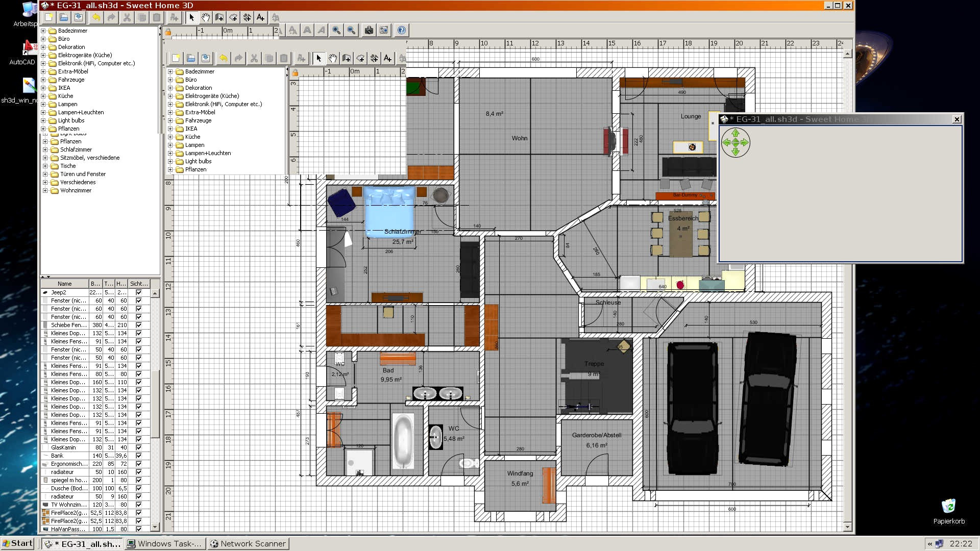
Task: Select the create dimensions tool under the title bar
Action: (247, 17)
